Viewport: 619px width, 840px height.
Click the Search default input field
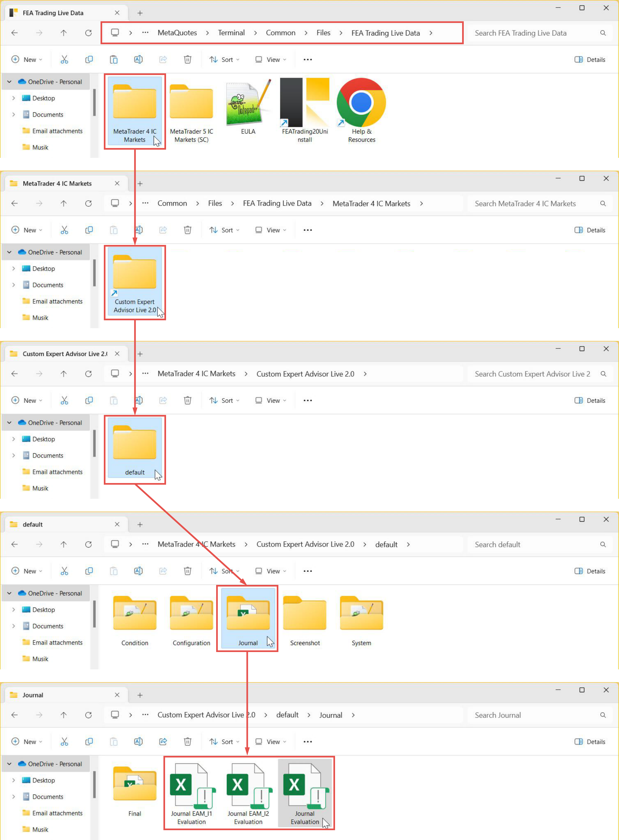539,544
